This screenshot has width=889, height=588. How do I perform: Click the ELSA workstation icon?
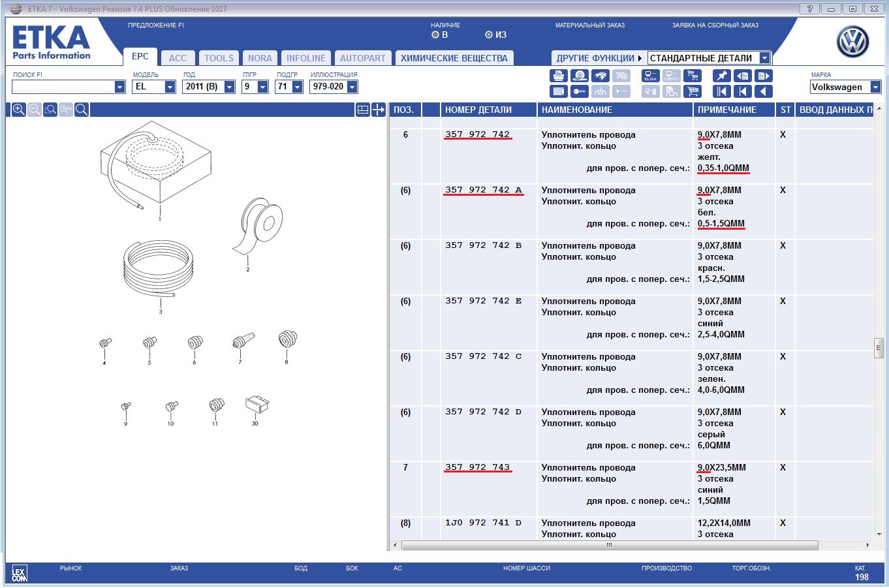pyautogui.click(x=651, y=76)
